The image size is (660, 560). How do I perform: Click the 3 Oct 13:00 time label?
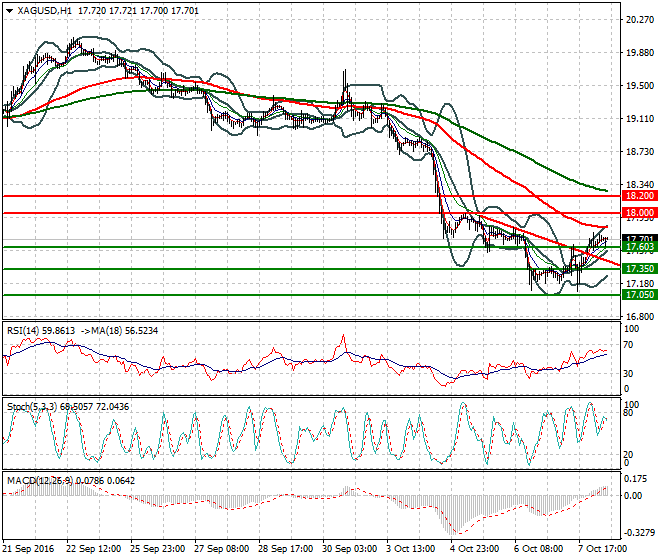[x=412, y=549]
